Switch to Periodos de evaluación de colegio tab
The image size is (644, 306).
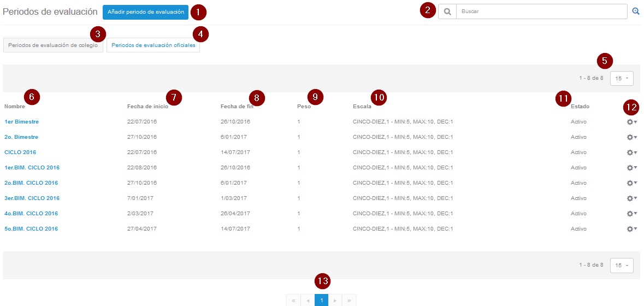[53, 45]
